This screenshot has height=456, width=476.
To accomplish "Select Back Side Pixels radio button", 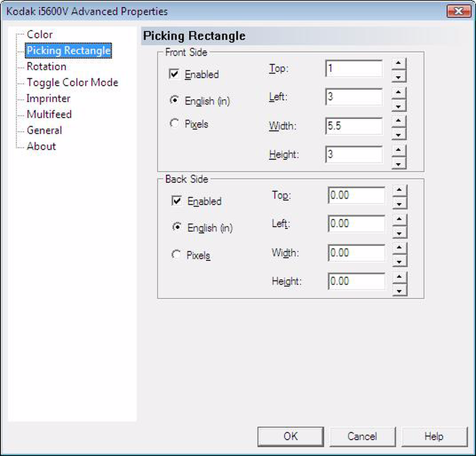I will pyautogui.click(x=176, y=254).
